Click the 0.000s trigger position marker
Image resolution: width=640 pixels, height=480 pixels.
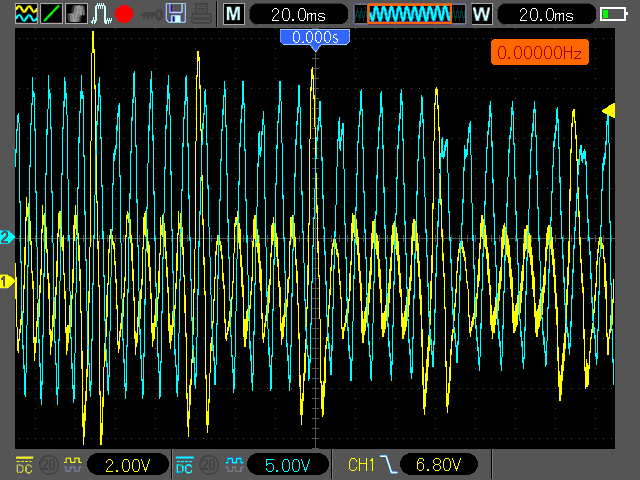(315, 39)
